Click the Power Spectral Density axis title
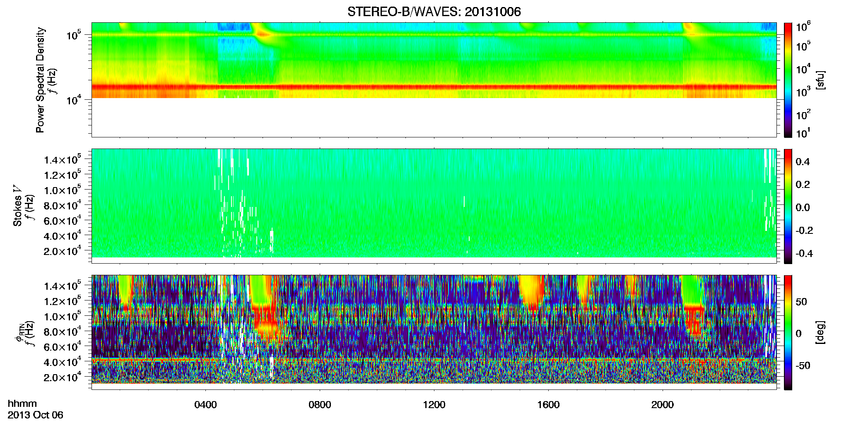 tap(40, 80)
